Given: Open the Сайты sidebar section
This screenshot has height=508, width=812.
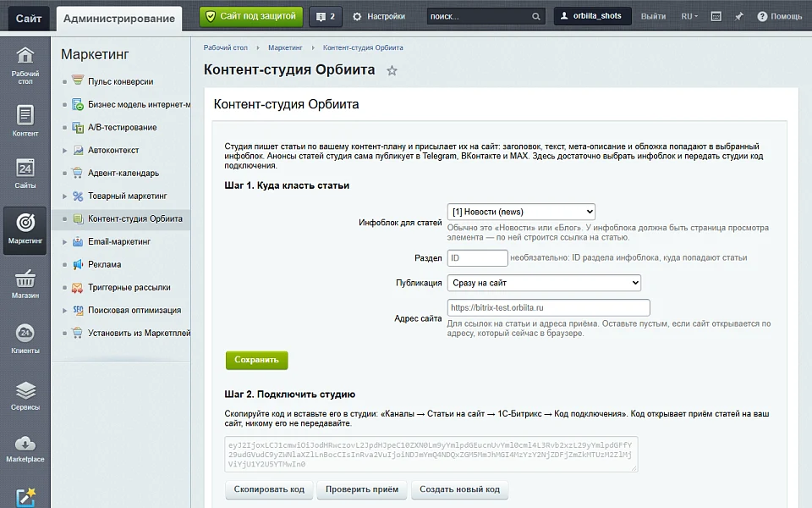Looking at the screenshot, I should click(x=25, y=173).
